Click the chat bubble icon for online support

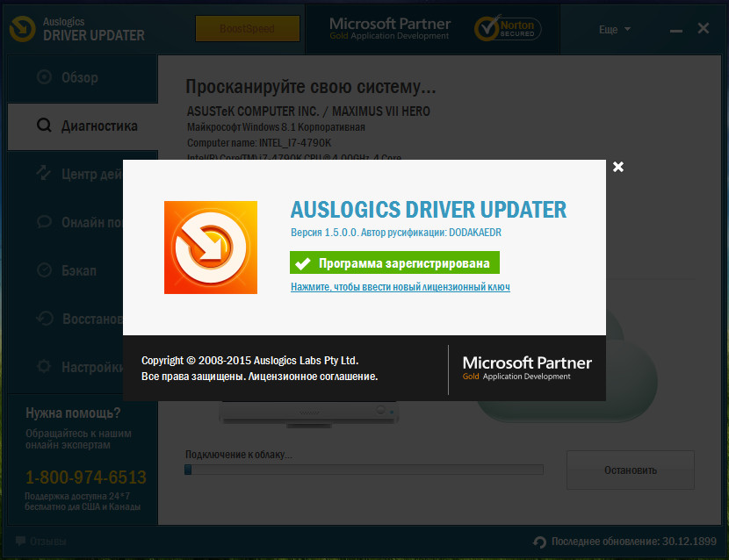pos(44,222)
